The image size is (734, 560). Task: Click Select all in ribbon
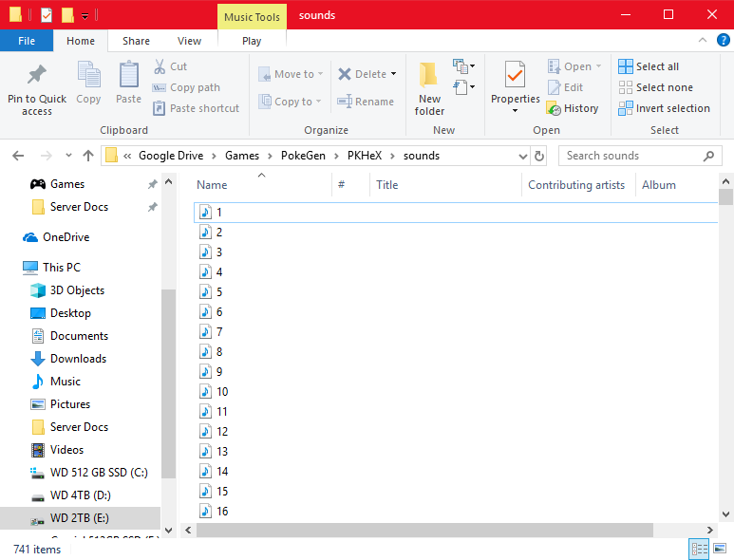(649, 66)
